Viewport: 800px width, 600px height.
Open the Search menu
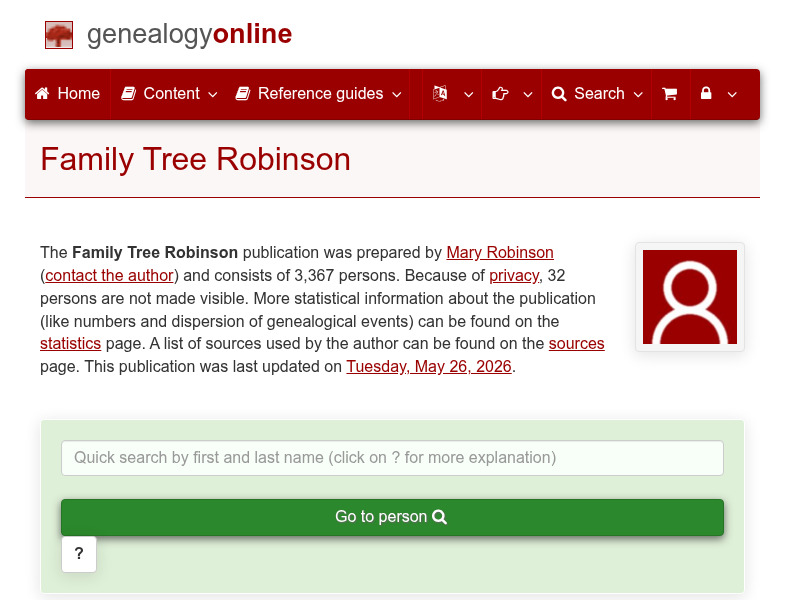point(596,94)
